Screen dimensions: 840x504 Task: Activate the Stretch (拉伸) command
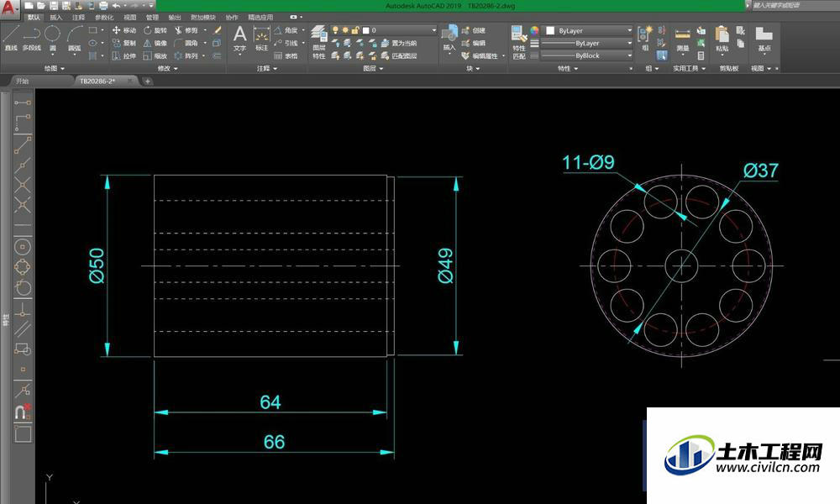click(x=124, y=55)
